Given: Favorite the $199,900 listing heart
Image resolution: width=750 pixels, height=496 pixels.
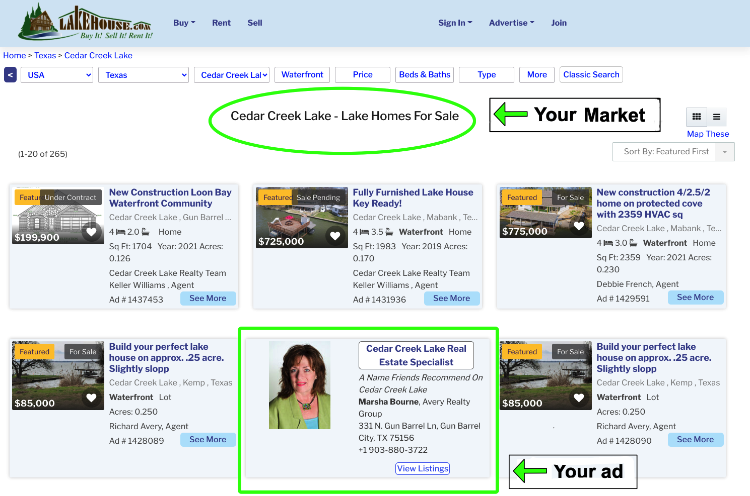Looking at the screenshot, I should 91,231.
